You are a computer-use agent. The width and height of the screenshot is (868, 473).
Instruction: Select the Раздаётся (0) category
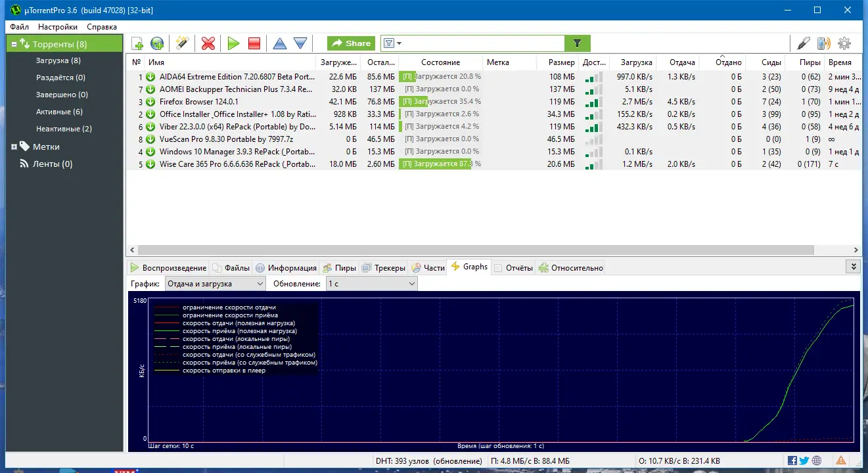pyautogui.click(x=61, y=78)
